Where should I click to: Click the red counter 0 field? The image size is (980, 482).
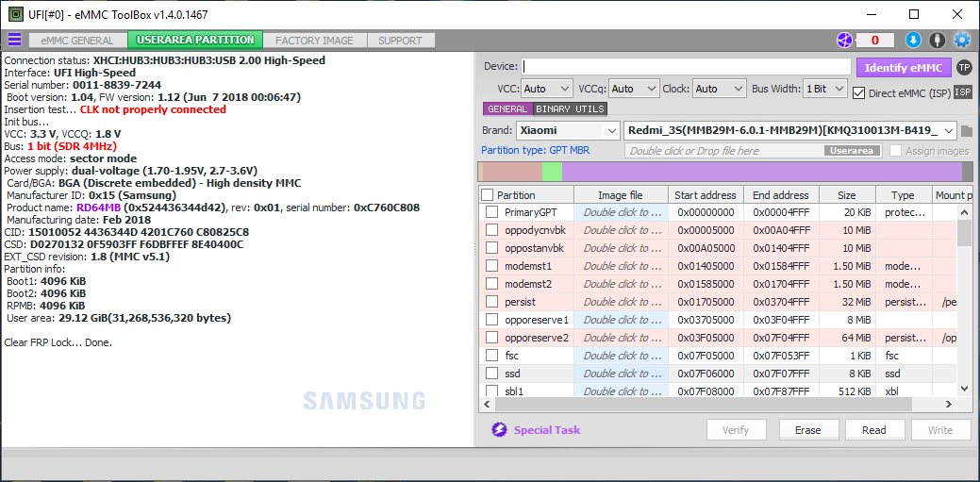pos(874,40)
